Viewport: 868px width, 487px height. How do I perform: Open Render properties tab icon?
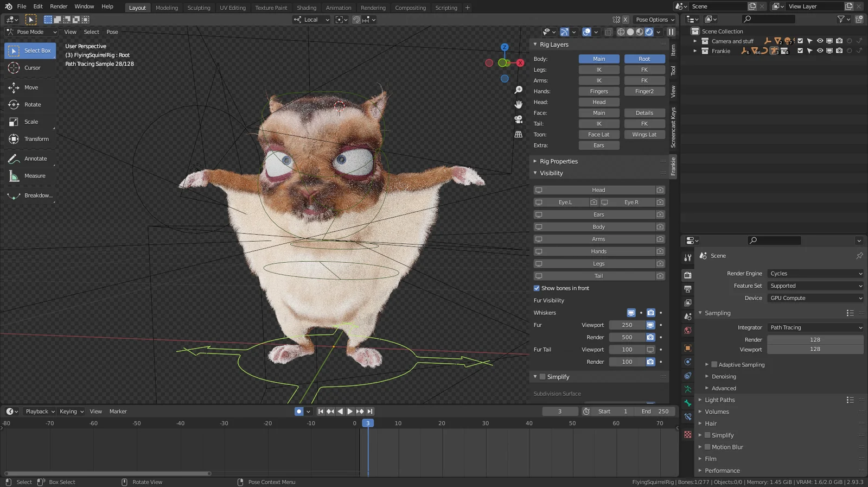coord(688,275)
